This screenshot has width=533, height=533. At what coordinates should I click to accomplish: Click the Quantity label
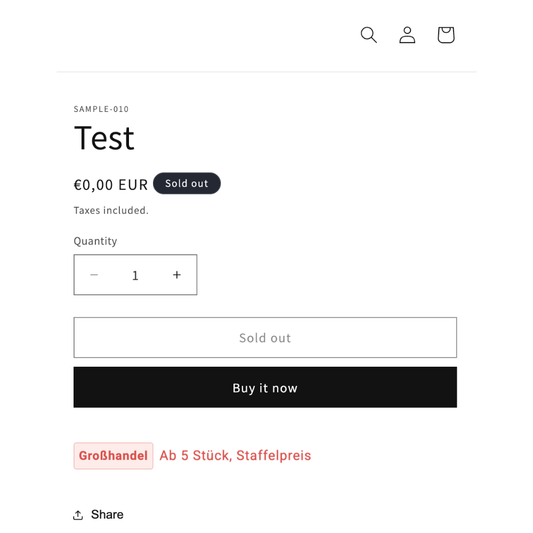95,241
